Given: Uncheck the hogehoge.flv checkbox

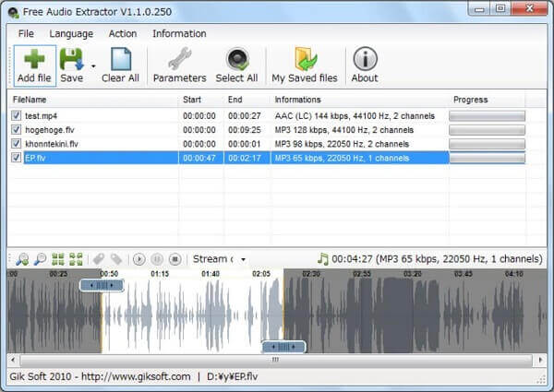Looking at the screenshot, I should (16, 129).
